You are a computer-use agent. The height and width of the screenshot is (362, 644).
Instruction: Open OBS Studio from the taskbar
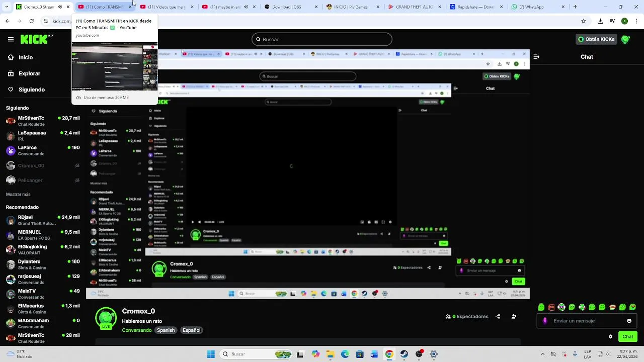click(419, 354)
